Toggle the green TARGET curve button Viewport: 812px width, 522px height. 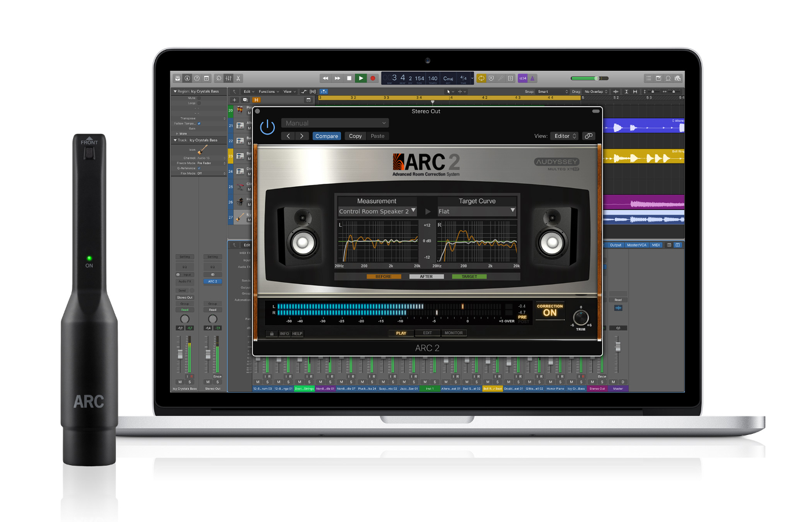pos(469,277)
